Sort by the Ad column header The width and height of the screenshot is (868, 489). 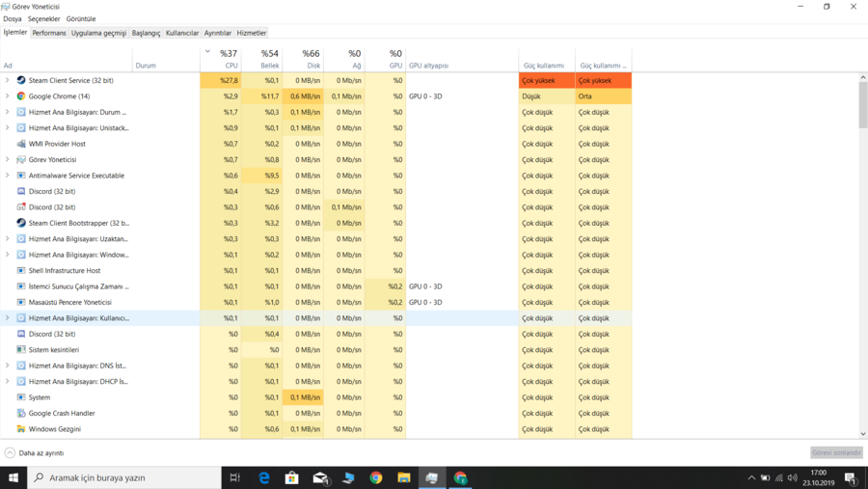coord(67,59)
